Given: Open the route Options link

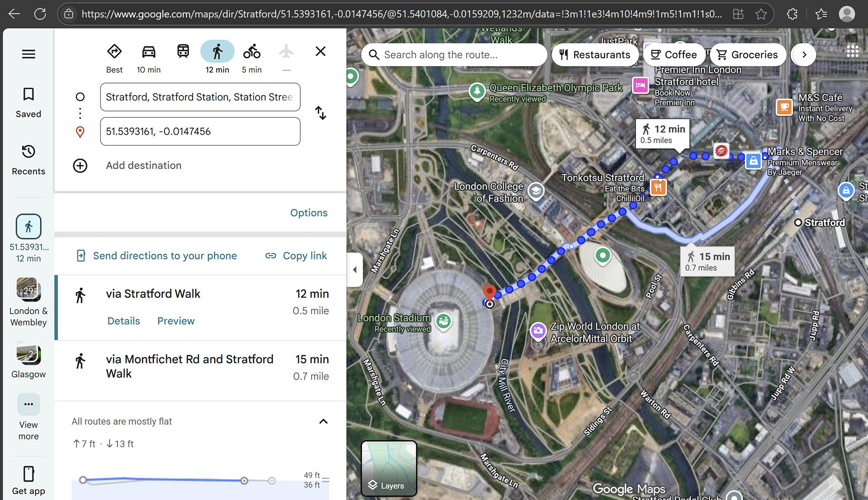Looking at the screenshot, I should [309, 213].
